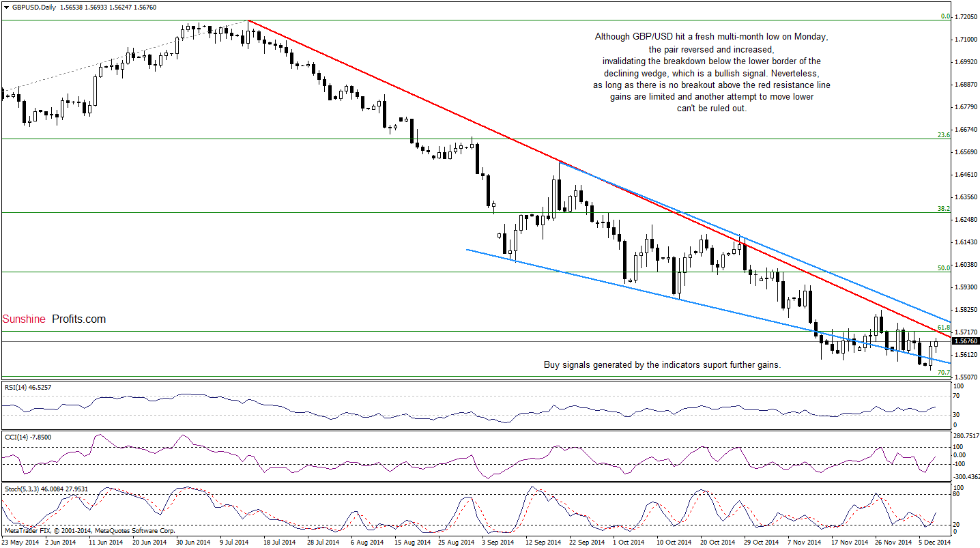Click the 1.6674 price axis label
Image resolution: width=980 pixels, height=548 pixels.
[965, 129]
